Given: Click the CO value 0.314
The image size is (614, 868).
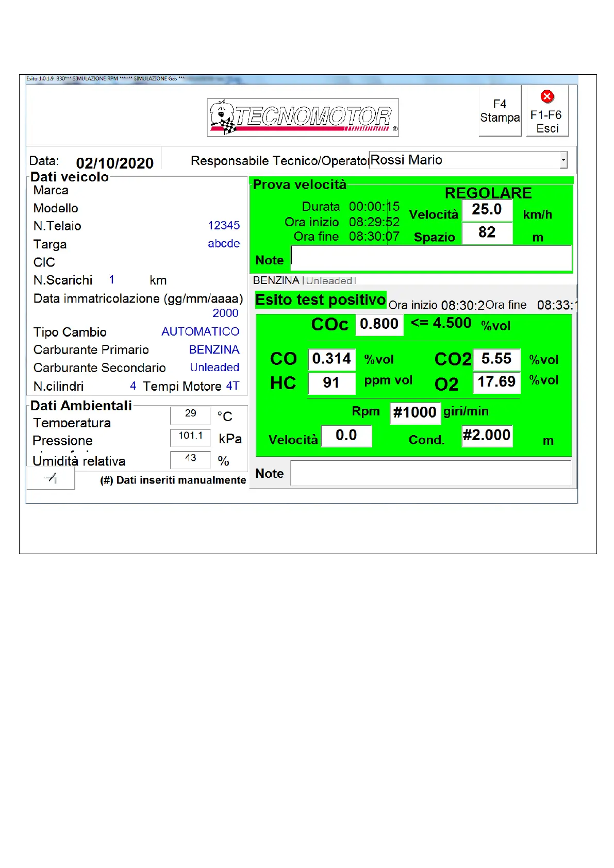Looking at the screenshot, I should 331,359.
